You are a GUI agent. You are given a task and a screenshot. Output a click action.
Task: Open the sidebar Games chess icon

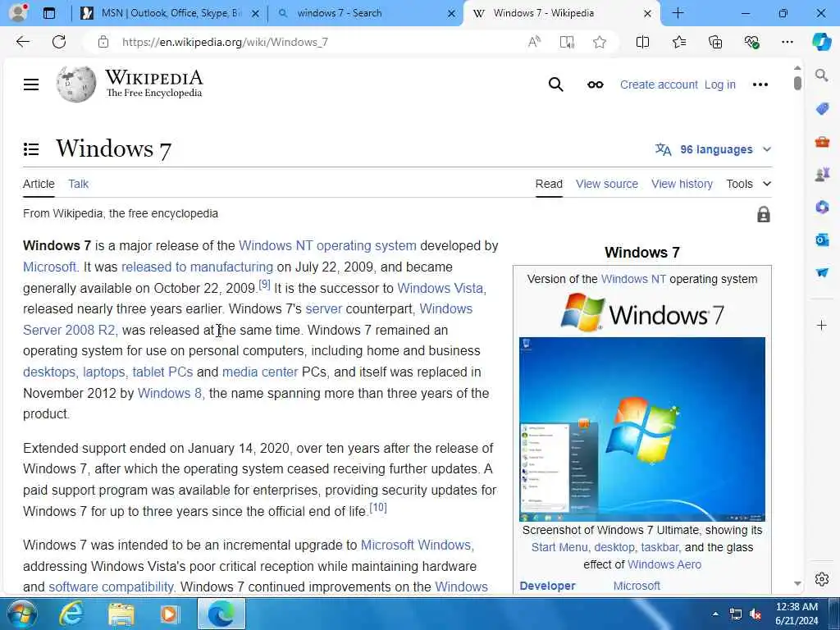point(822,174)
